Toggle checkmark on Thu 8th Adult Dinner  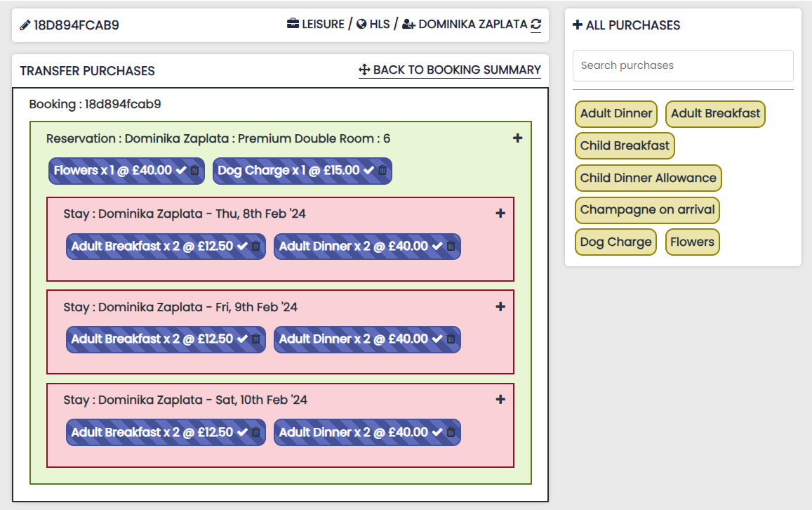[437, 247]
